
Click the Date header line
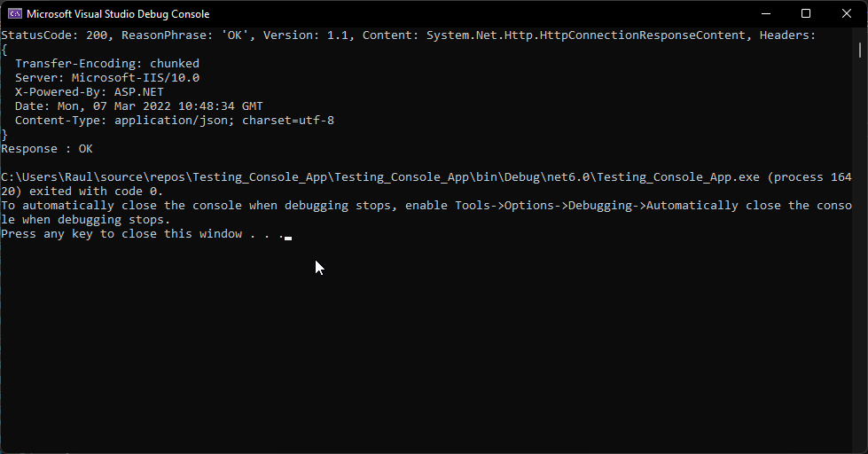pyautogui.click(x=139, y=106)
